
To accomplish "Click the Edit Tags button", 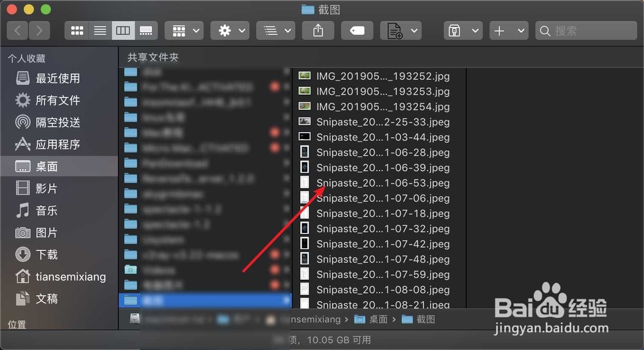I will [357, 31].
